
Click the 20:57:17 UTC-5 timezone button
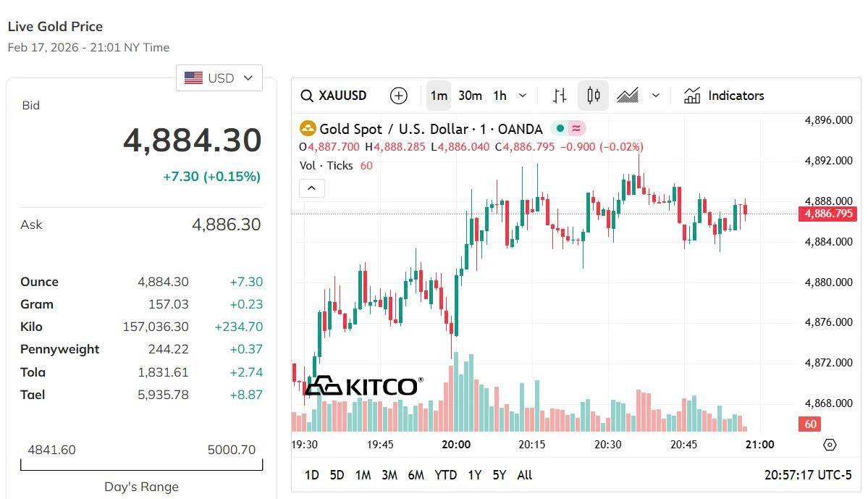(x=808, y=475)
